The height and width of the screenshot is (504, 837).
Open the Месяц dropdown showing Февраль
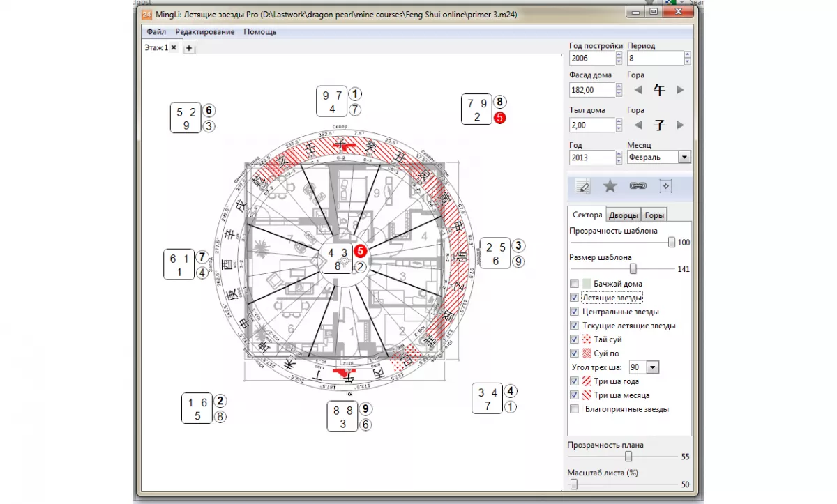tap(684, 158)
